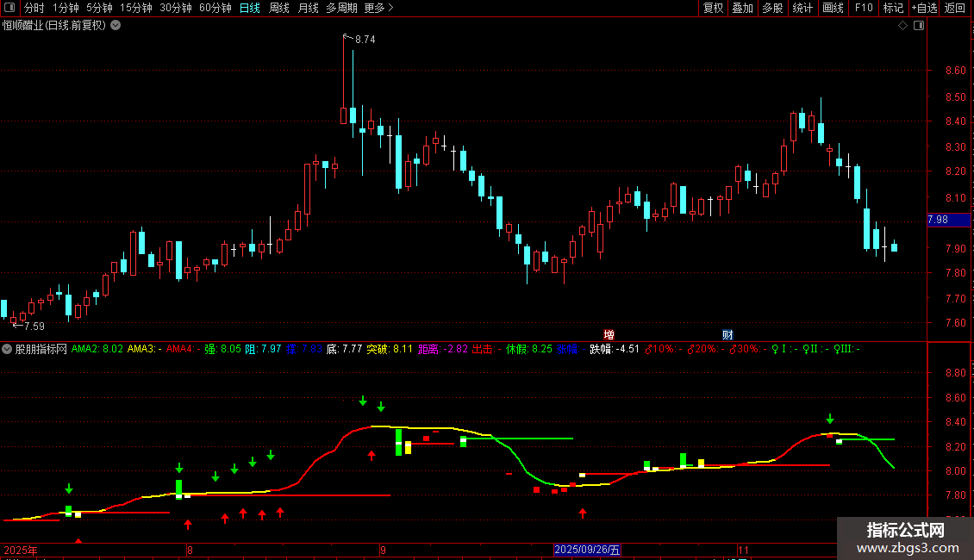Click the AMA3 yellow indicator label

(144, 349)
